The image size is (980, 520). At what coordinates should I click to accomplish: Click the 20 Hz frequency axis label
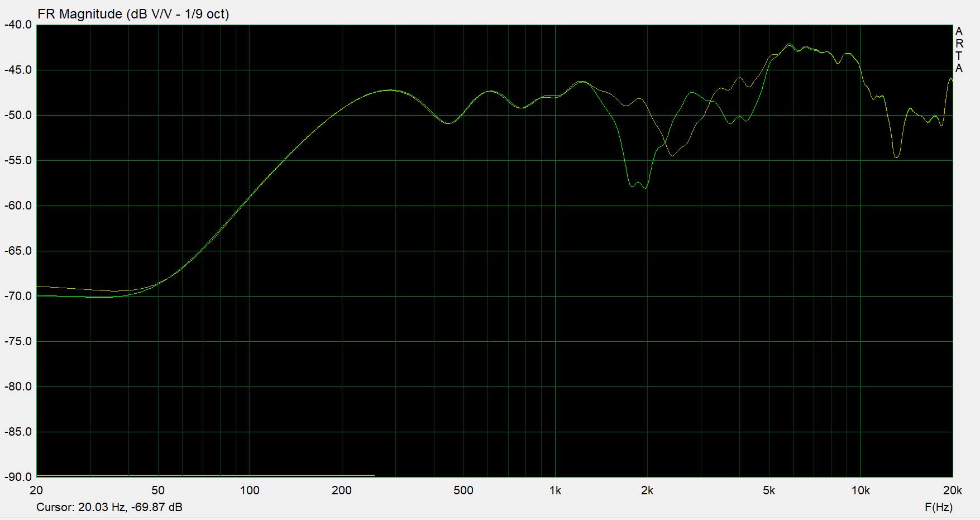point(36,490)
